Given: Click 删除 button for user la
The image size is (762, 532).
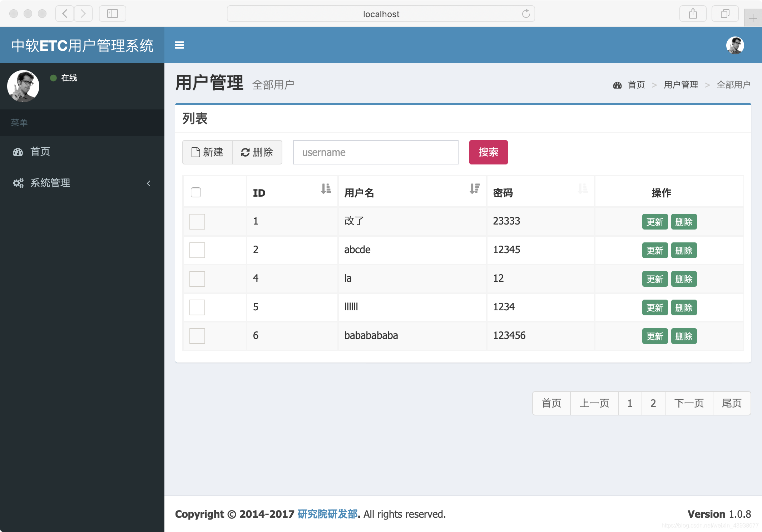Looking at the screenshot, I should click(x=683, y=278).
